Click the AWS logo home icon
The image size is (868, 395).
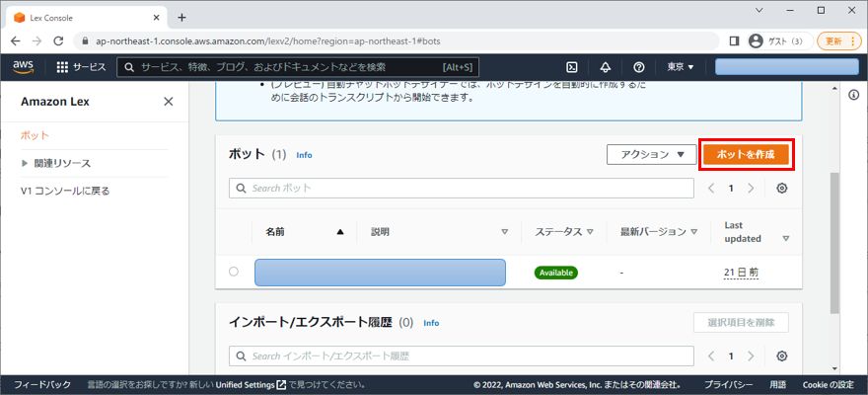24,67
